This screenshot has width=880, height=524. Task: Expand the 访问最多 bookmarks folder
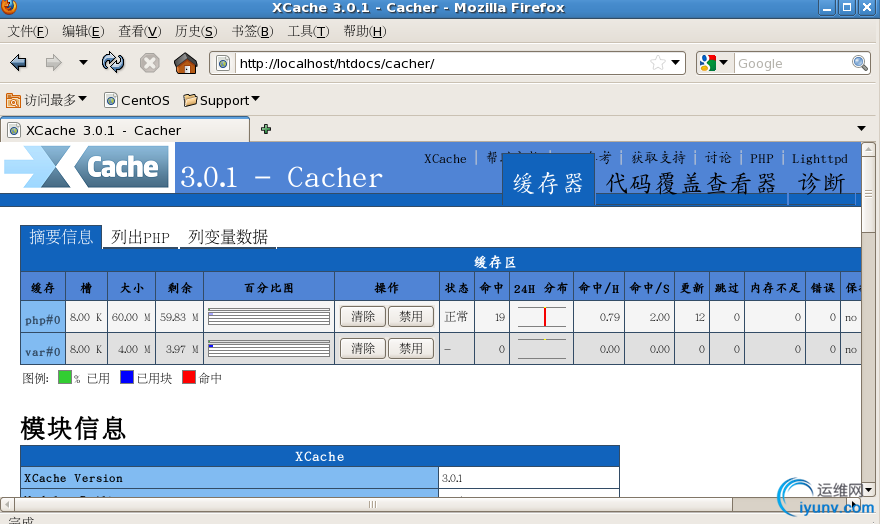(46, 100)
